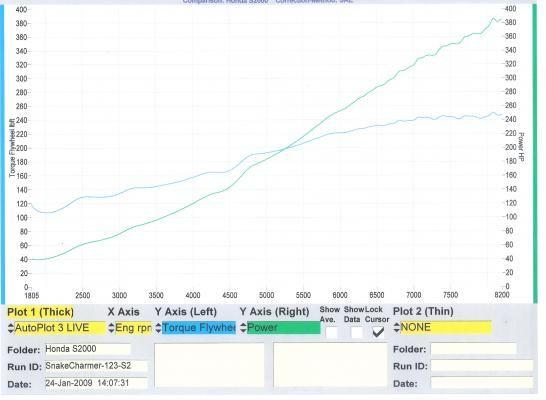Screen dimensions: 546x400
Task: Click the power curve peak near 8200 rpm
Action: point(493,18)
